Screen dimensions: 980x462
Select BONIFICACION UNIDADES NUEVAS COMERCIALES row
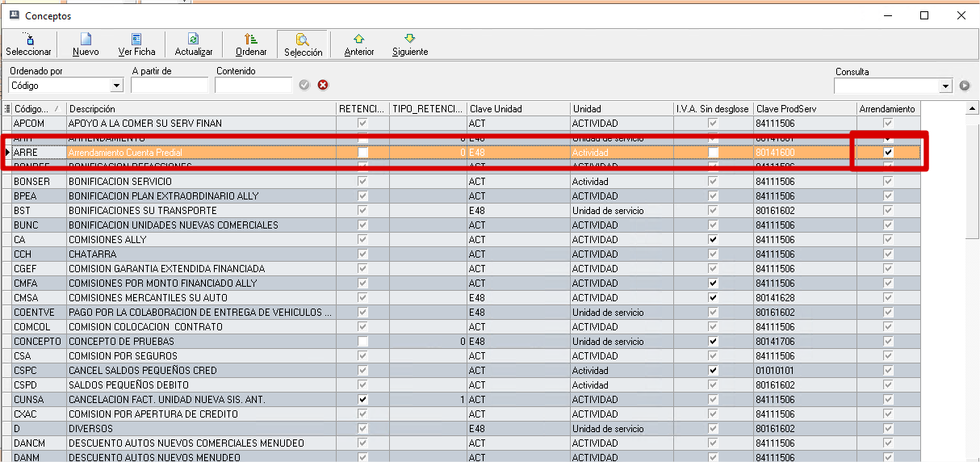462,225
